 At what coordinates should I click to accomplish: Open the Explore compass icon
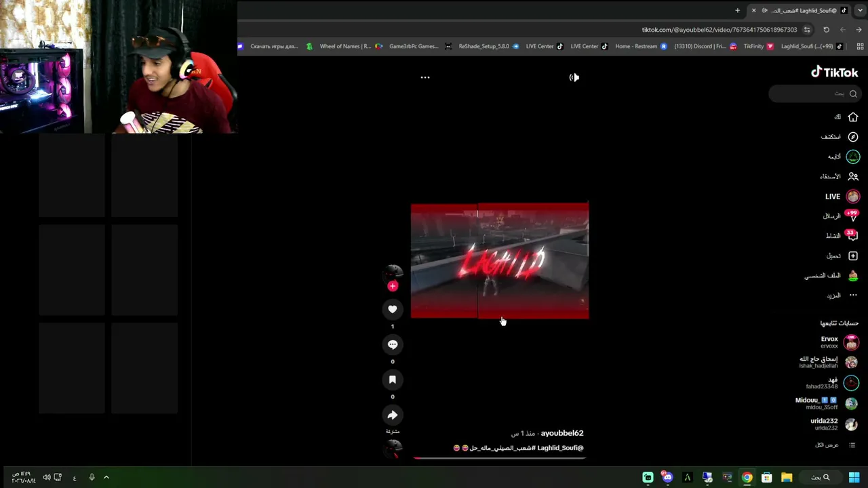[x=852, y=137]
